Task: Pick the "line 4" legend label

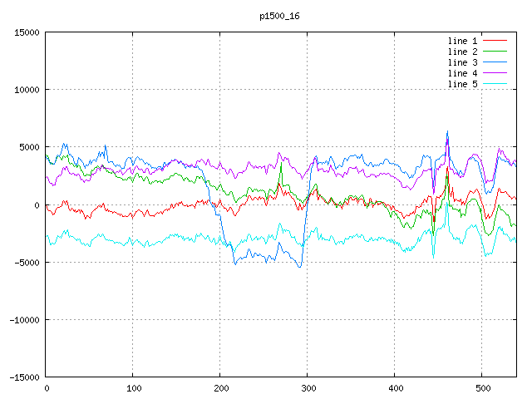Action: (x=462, y=73)
